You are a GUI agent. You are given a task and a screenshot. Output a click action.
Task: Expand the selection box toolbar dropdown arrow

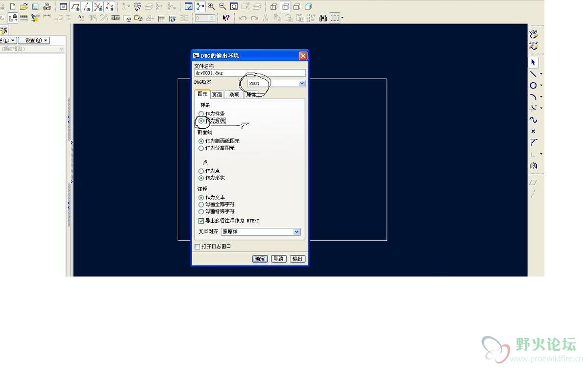[342, 18]
